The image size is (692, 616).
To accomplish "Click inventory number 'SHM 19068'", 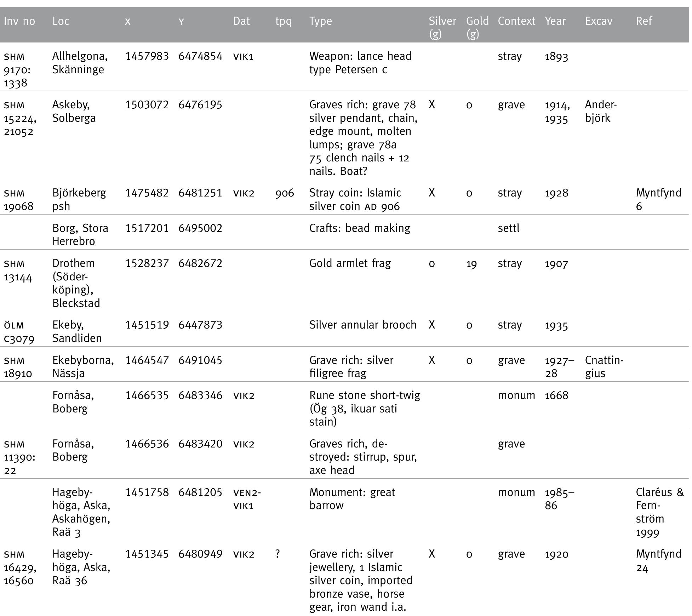I will (x=18, y=199).
